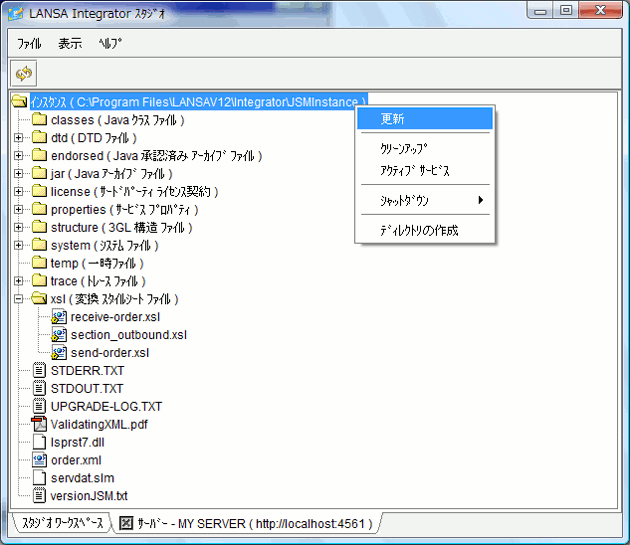Click the system folder icon

pyautogui.click(x=39, y=245)
